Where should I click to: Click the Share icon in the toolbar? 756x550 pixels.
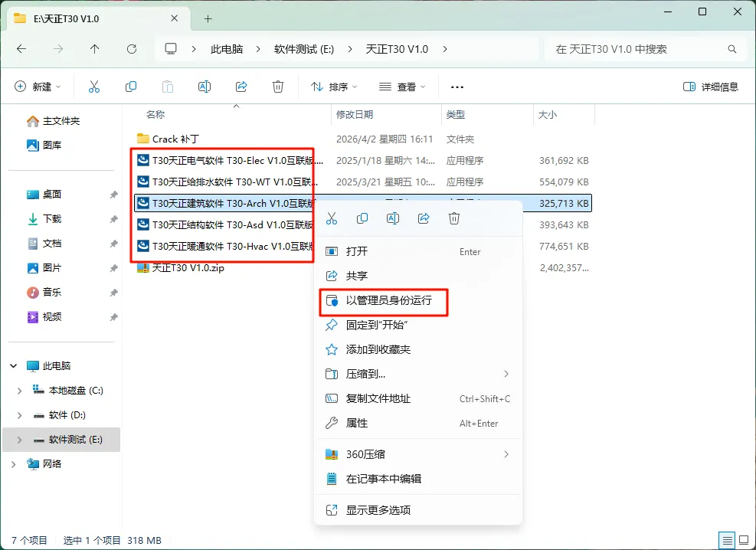point(241,87)
